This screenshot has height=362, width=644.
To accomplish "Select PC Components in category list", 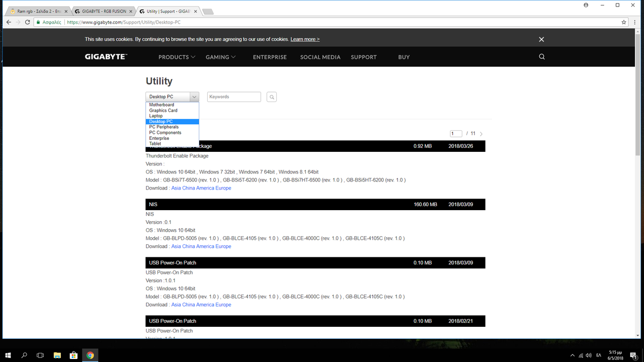I will (172, 132).
